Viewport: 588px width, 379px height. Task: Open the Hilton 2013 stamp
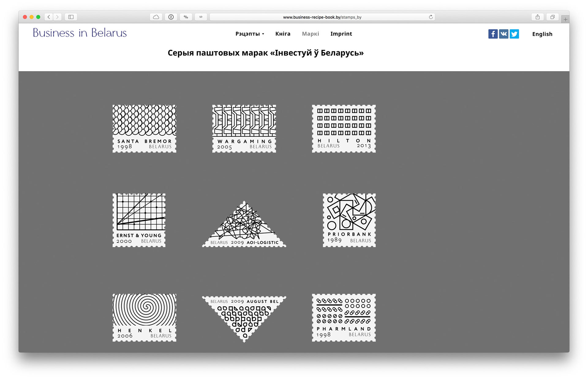344,128
